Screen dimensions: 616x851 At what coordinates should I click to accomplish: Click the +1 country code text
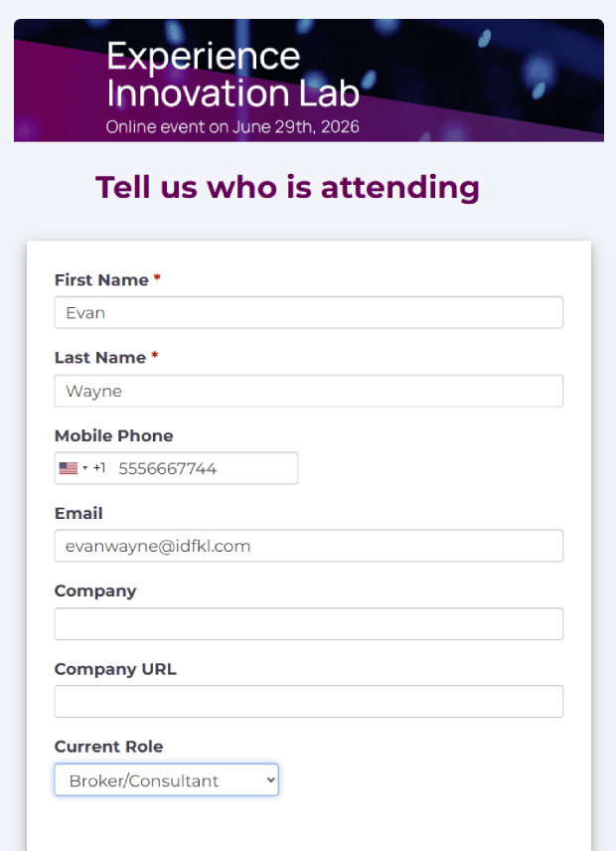(99, 468)
